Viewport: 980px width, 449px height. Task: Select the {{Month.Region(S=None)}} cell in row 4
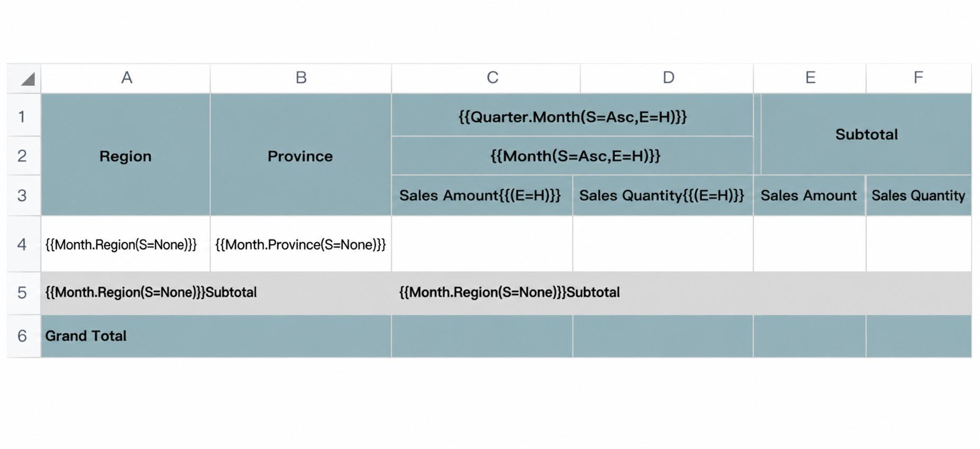[x=126, y=244]
